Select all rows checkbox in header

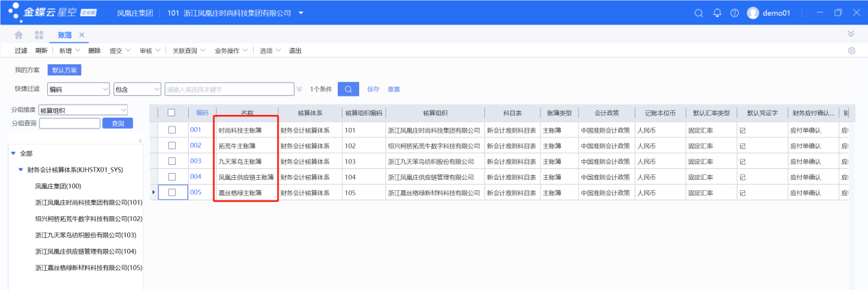[x=172, y=113]
